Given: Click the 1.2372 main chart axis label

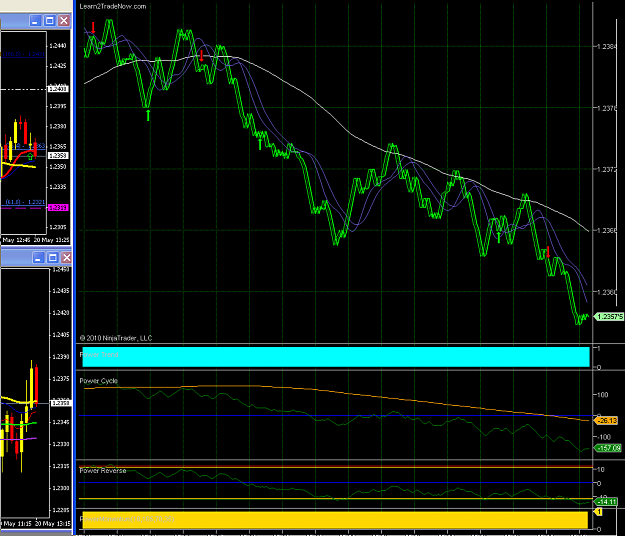Looking at the screenshot, I should pos(607,169).
